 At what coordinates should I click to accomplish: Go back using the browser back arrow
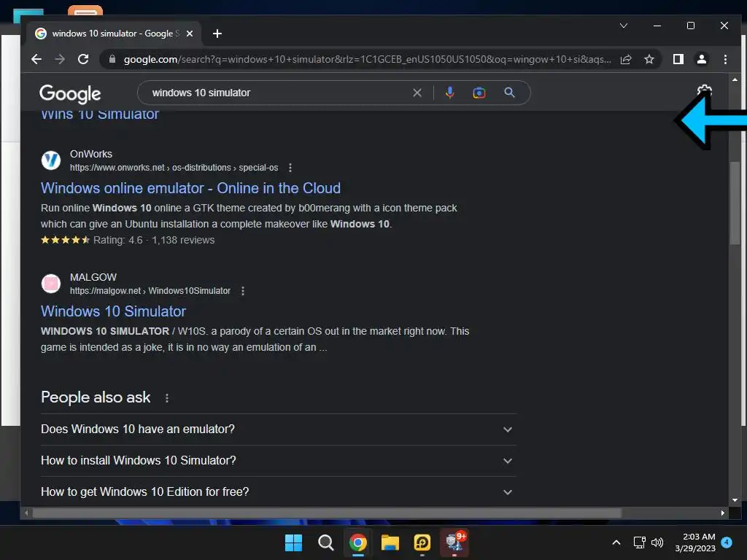(36, 59)
